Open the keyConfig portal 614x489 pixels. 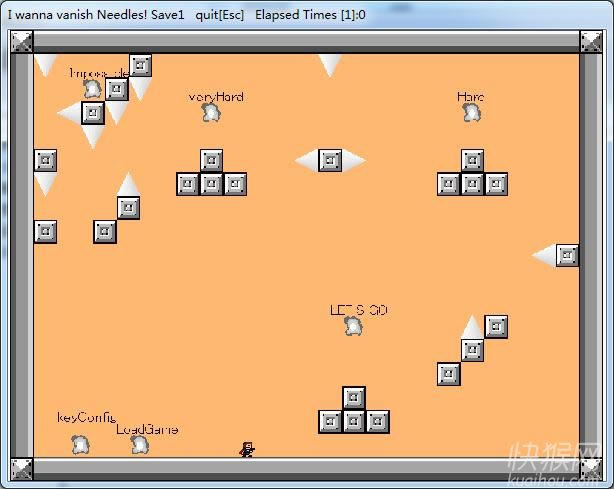tap(80, 443)
